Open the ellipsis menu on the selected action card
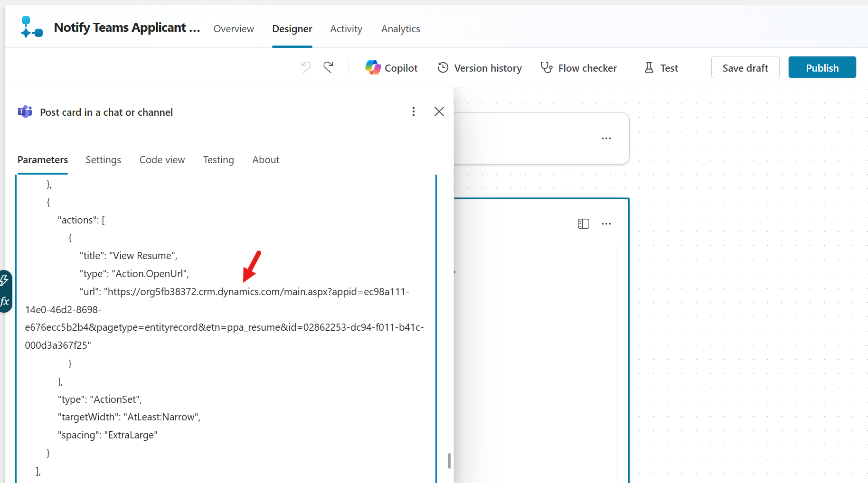The image size is (868, 483). click(606, 223)
